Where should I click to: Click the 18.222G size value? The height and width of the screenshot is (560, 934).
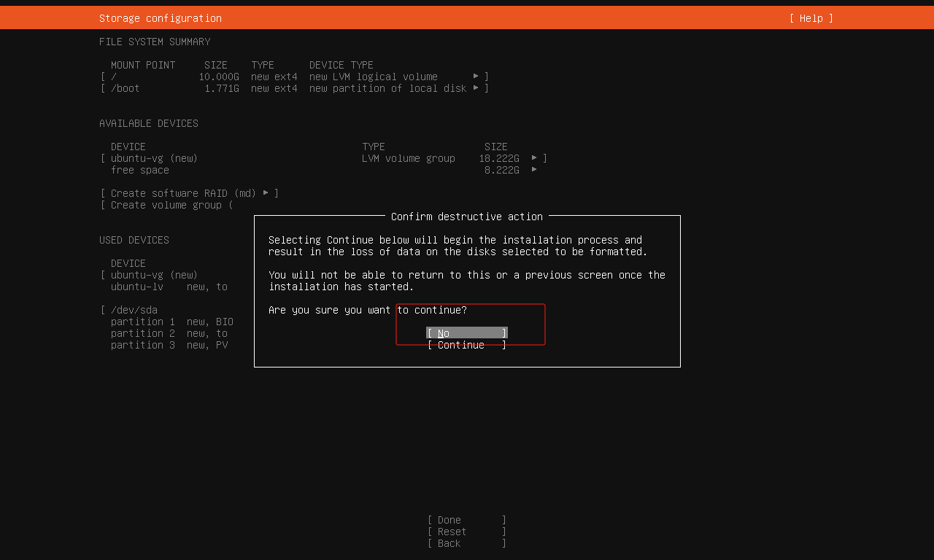[x=499, y=158]
